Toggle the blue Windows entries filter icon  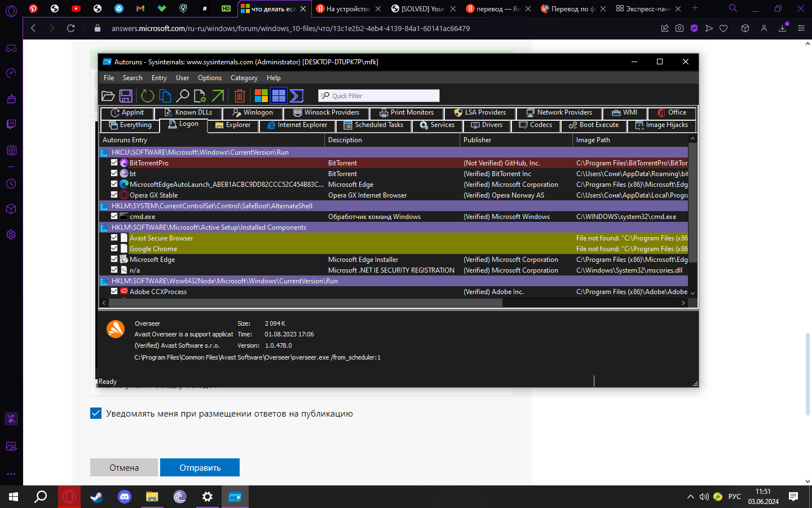click(279, 96)
